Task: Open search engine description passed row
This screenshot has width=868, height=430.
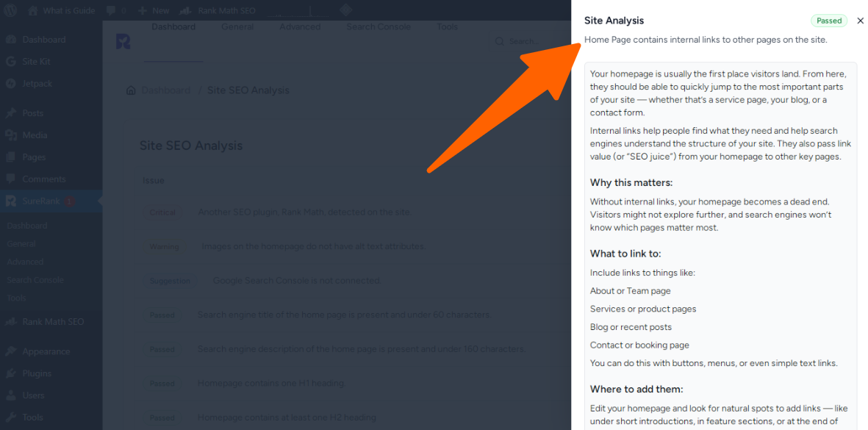Action: pos(362,349)
